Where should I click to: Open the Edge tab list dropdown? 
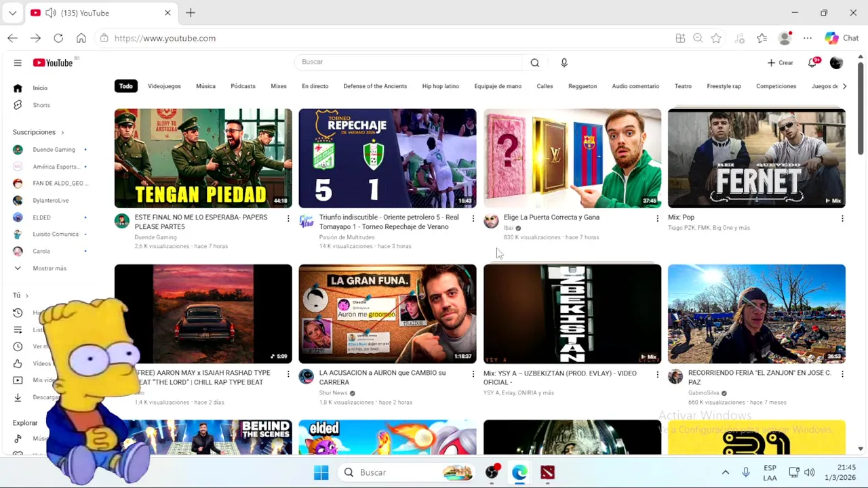(12, 13)
